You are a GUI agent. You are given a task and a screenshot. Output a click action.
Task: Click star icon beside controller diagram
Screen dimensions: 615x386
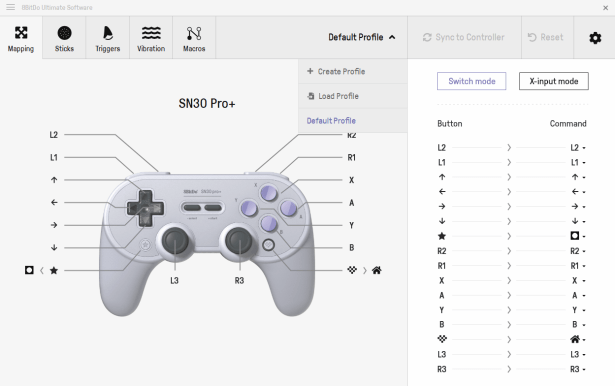(54, 270)
